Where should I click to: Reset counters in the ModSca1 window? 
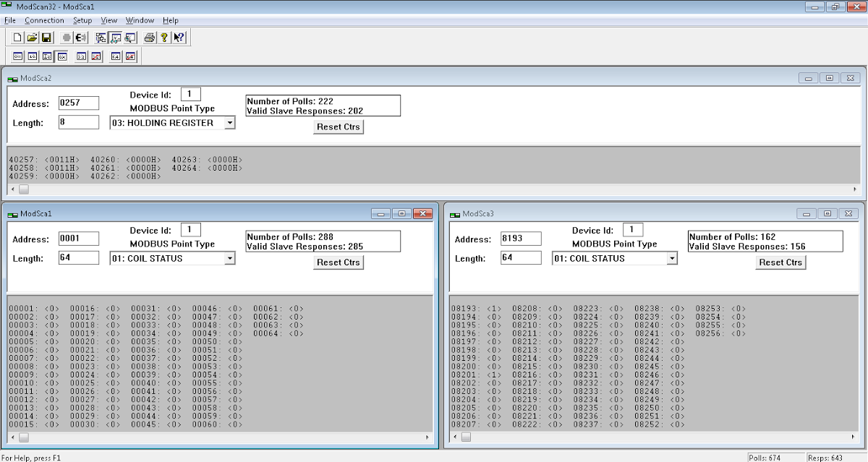point(339,262)
